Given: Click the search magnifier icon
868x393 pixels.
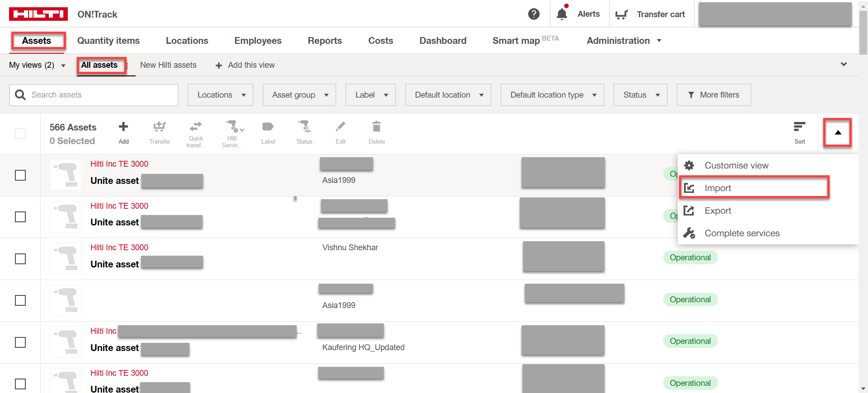Looking at the screenshot, I should 20,95.
